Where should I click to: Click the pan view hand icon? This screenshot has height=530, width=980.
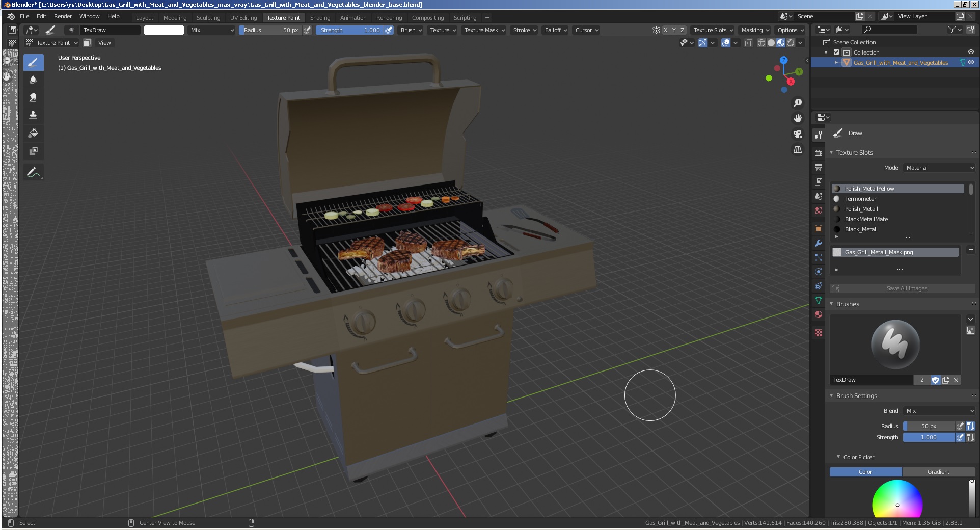click(798, 118)
